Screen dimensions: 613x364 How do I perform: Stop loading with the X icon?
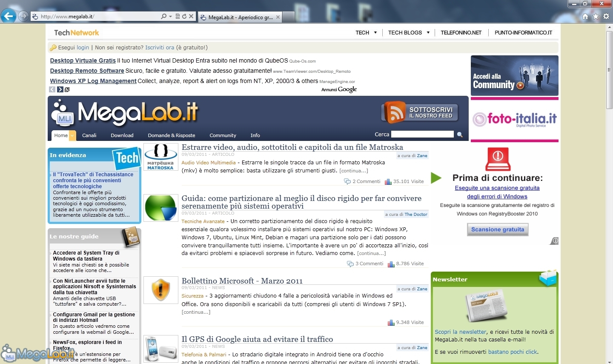pos(191,17)
